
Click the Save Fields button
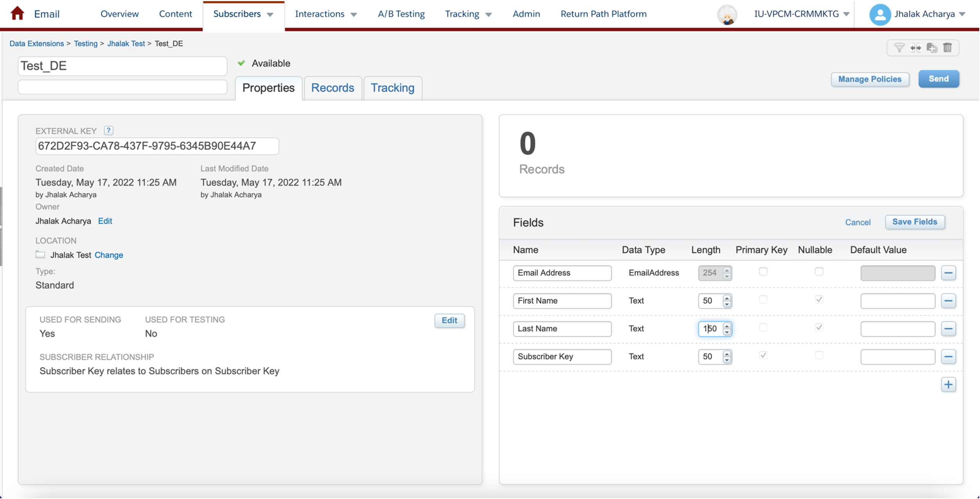(915, 222)
